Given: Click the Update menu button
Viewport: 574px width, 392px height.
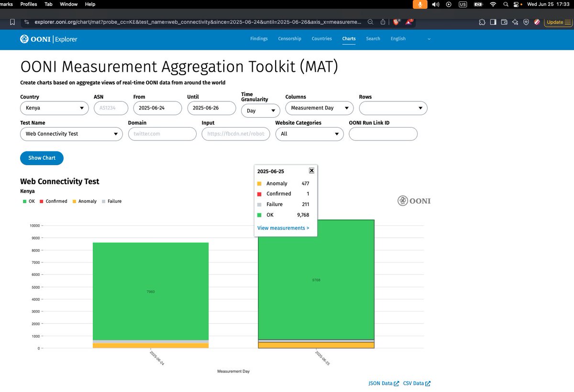Looking at the screenshot, I should click(558, 22).
